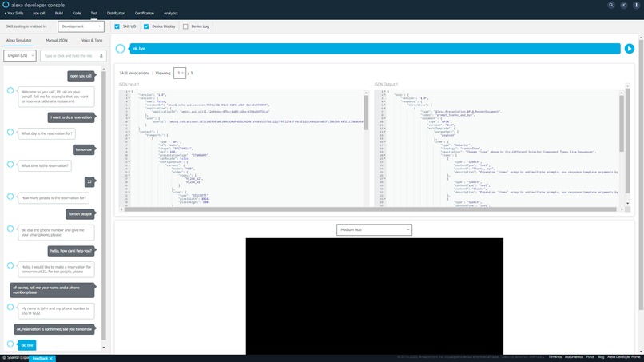Click inside the JSON Output 1 code panel
Image resolution: width=644 pixels, height=362 pixels.
tap(499, 149)
